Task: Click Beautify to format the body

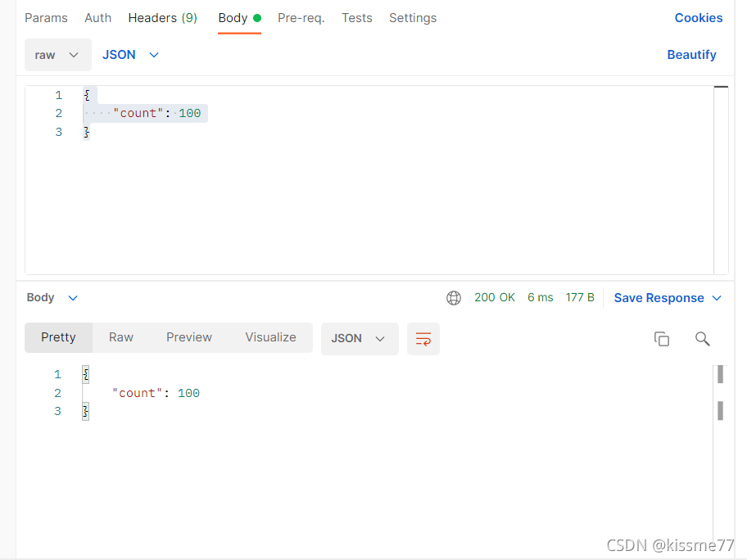Action: click(x=691, y=55)
